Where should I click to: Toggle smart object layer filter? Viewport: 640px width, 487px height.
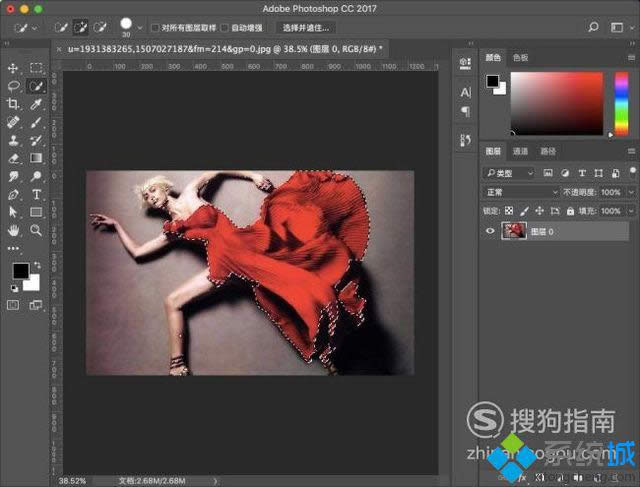tap(616, 173)
